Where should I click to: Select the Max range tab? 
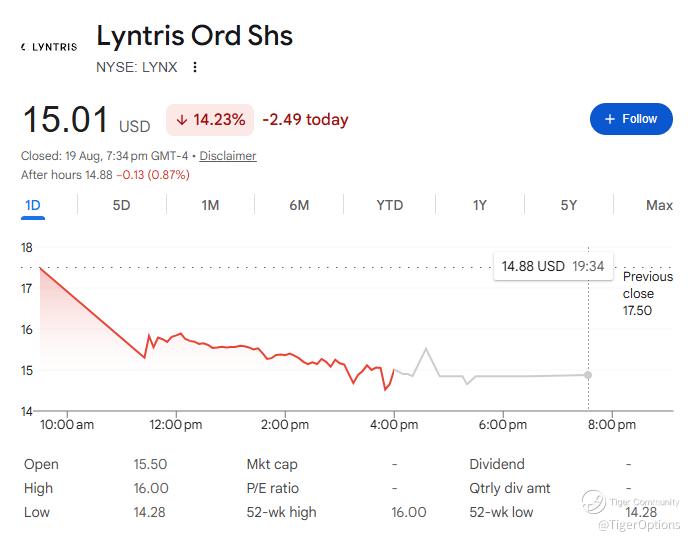(x=659, y=205)
